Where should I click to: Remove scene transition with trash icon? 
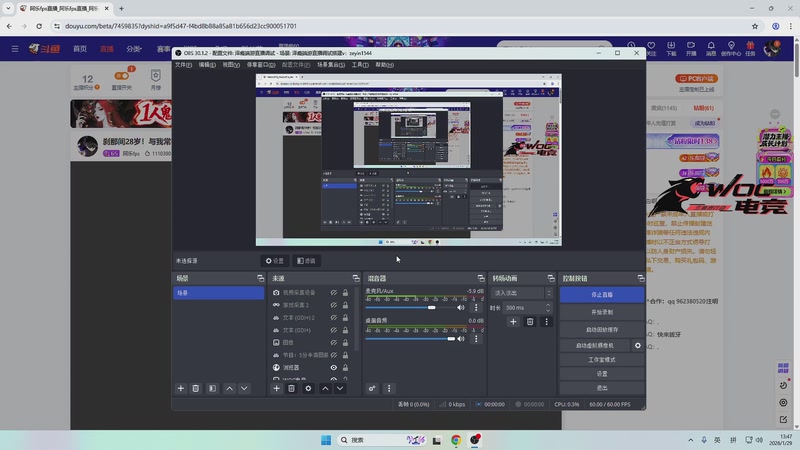530,321
